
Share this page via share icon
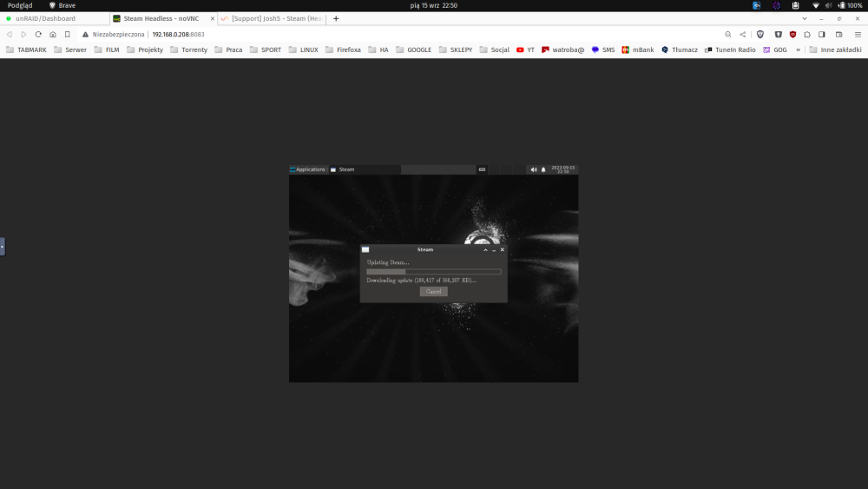point(742,35)
